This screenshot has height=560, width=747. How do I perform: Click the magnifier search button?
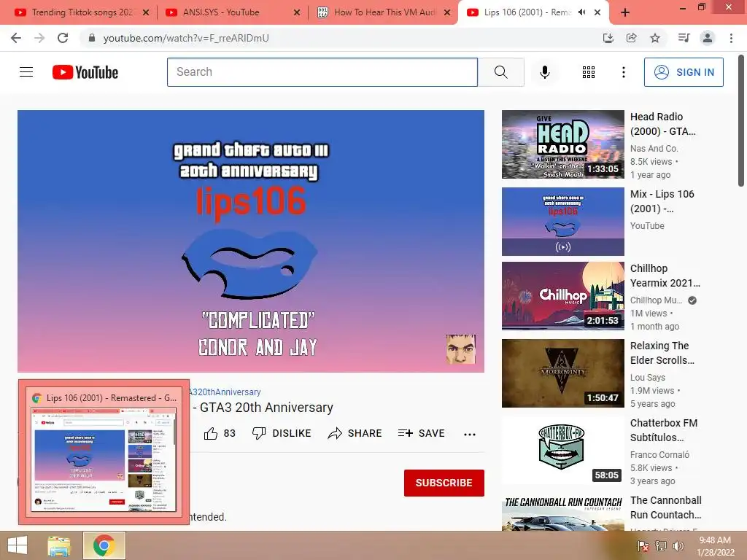click(500, 72)
